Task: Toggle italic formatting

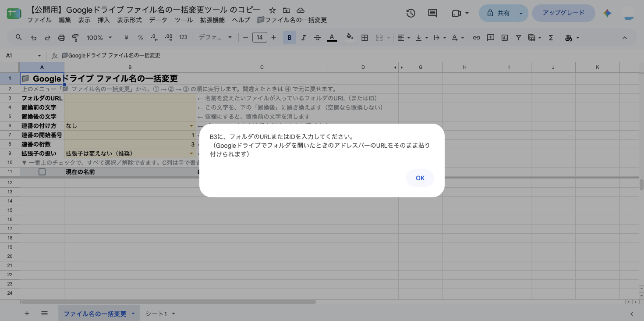Action: pos(303,38)
